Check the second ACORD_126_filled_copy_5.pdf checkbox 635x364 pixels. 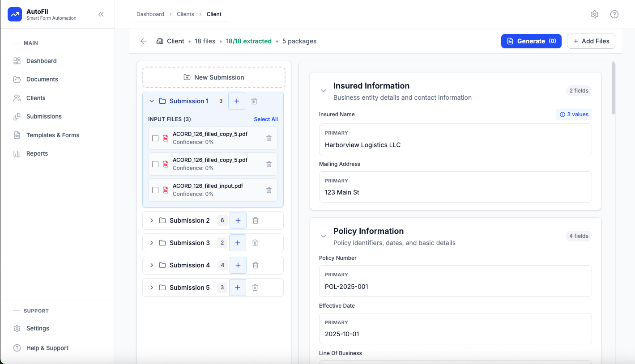tap(155, 164)
